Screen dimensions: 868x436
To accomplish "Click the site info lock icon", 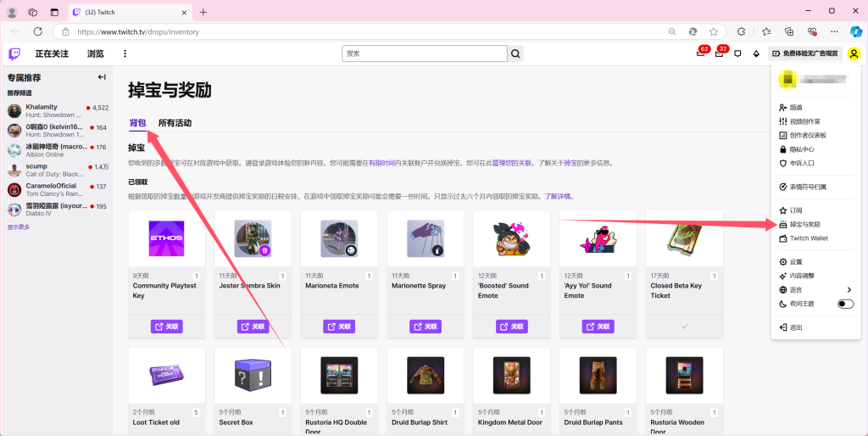I will coord(65,31).
